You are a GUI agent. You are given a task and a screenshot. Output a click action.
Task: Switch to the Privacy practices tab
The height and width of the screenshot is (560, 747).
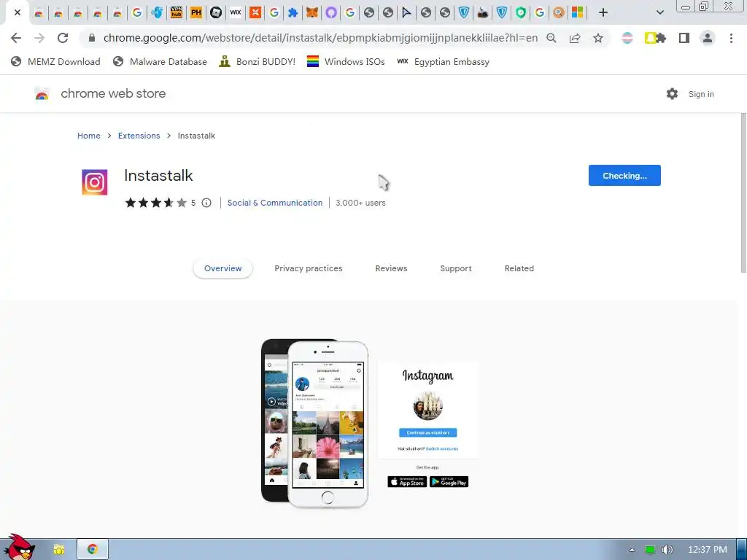[309, 268]
